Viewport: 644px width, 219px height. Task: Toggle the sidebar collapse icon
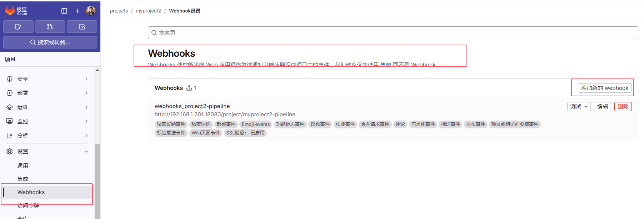click(x=64, y=11)
